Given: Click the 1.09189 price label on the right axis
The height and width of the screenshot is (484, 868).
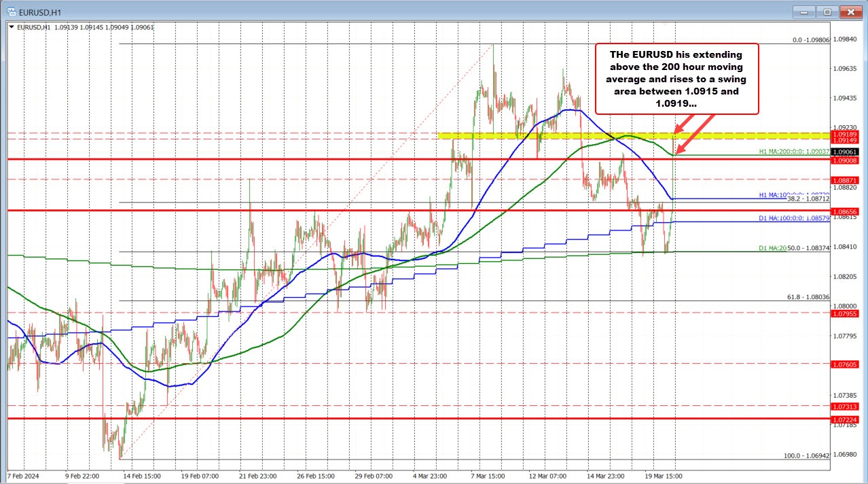Looking at the screenshot, I should pyautogui.click(x=846, y=135).
